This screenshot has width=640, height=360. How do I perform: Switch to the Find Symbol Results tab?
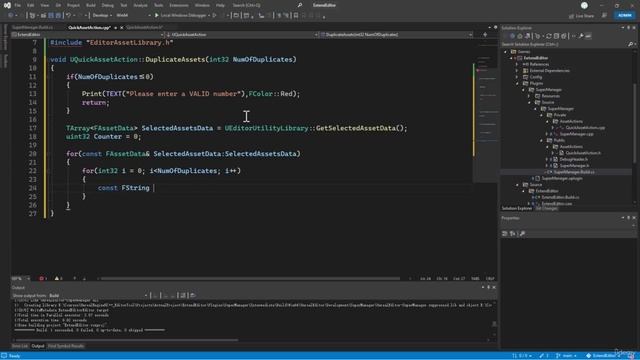click(x=66, y=346)
